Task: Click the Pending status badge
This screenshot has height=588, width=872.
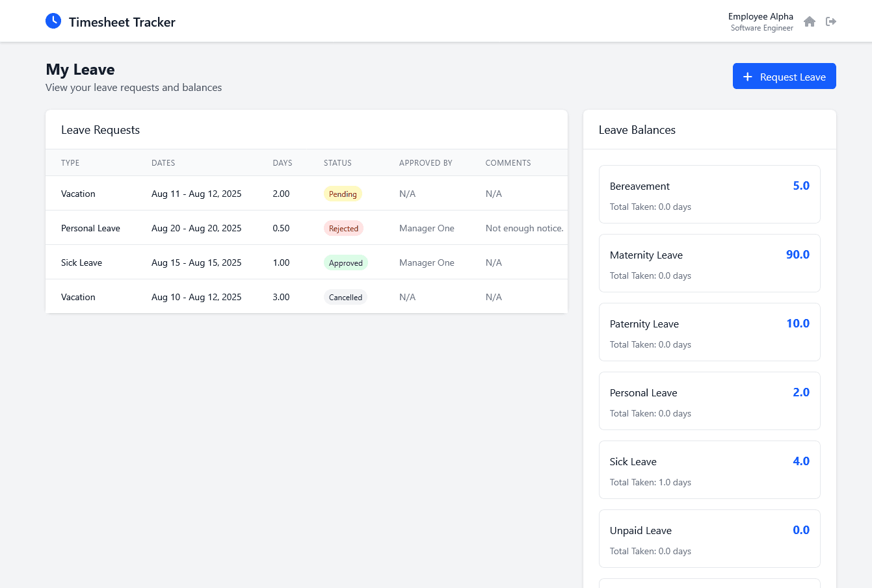Action: point(343,193)
